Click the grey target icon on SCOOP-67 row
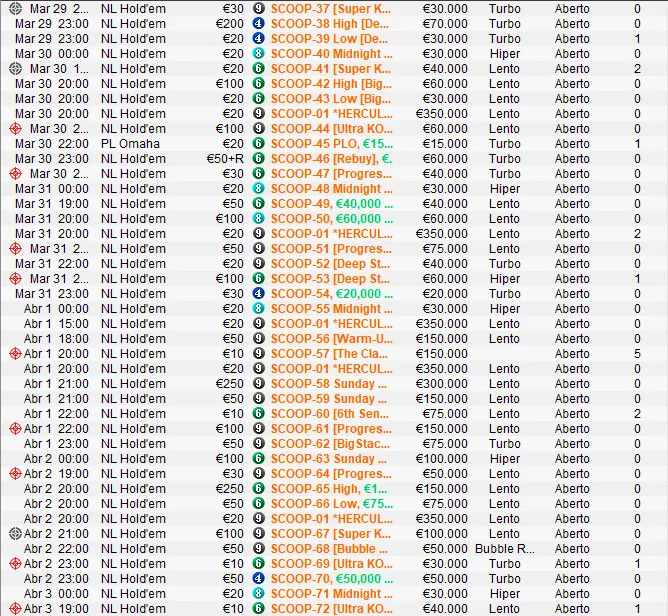This screenshot has width=668, height=616. point(15,533)
